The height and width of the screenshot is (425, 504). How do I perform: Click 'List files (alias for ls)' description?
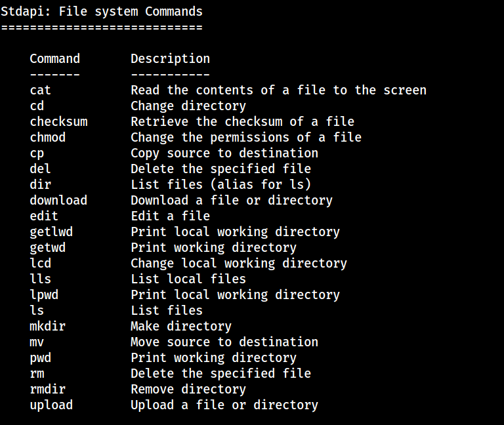(220, 185)
